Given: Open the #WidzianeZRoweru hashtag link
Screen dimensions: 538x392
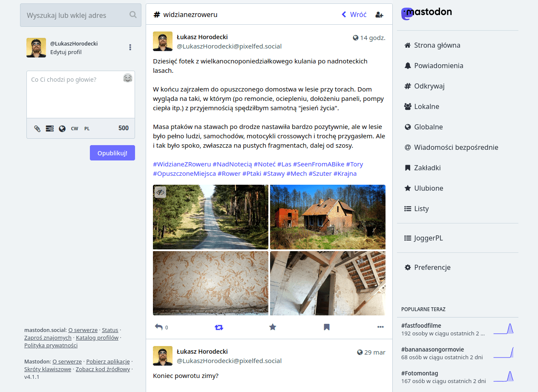Looking at the screenshot, I should [182, 164].
